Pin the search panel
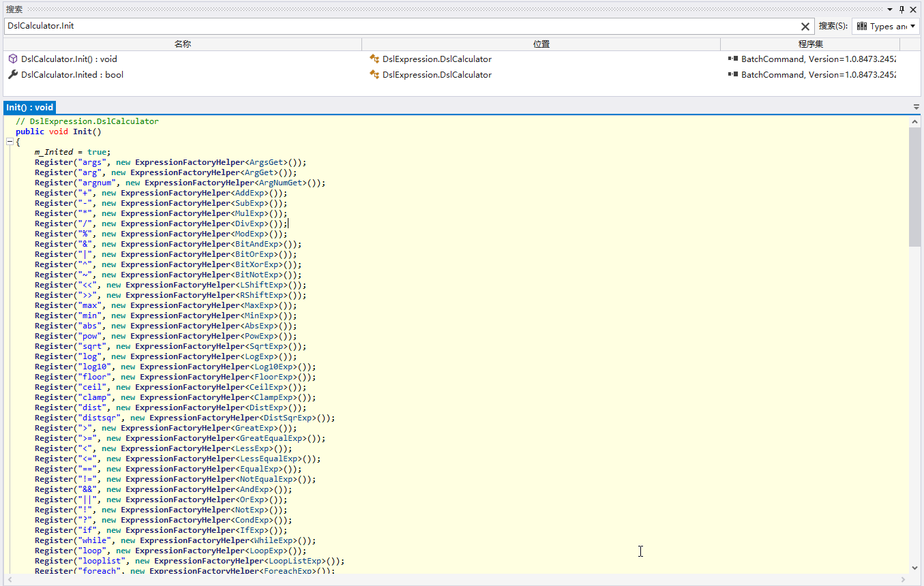Screen dimensions: 924x586 click(x=901, y=9)
